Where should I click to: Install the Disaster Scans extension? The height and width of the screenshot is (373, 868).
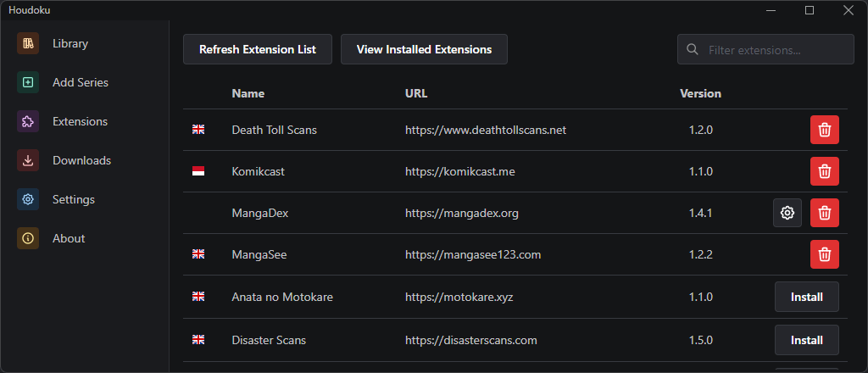[806, 340]
